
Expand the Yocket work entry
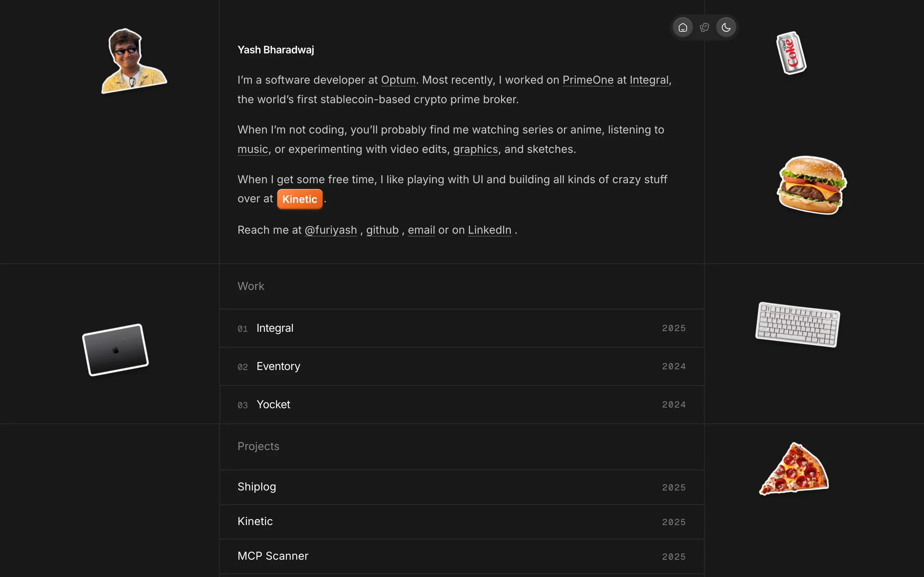coord(462,405)
